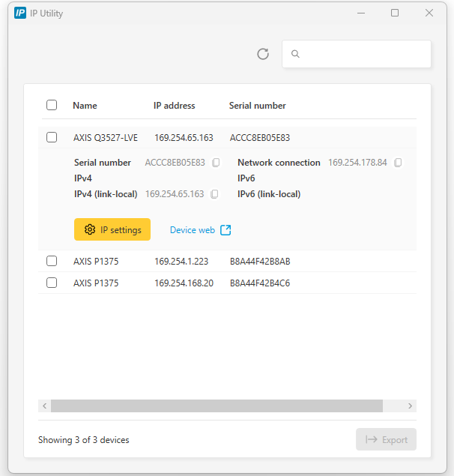Viewport: 454px width, 476px height.
Task: Click the scroll right arrow
Action: (410, 406)
